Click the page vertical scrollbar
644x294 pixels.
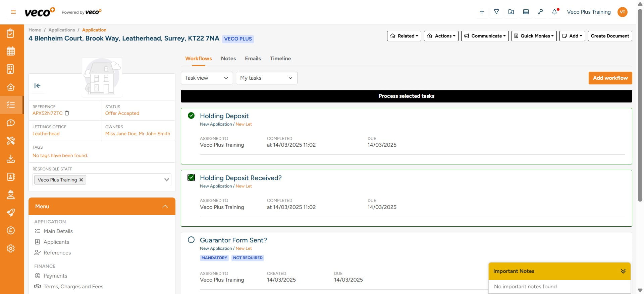pyautogui.click(x=640, y=105)
